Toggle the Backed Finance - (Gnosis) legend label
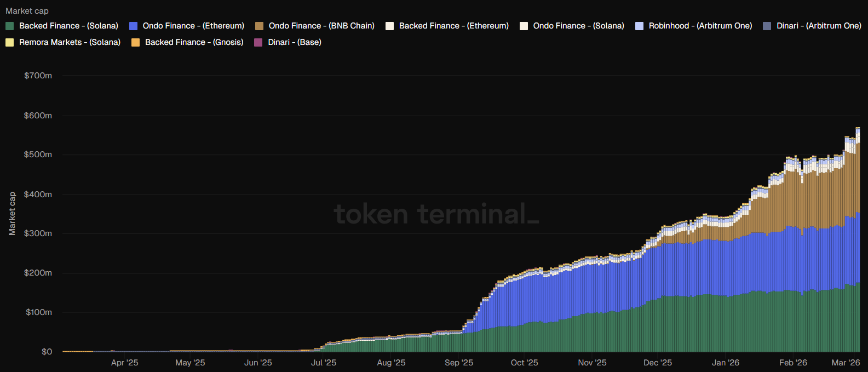 194,42
